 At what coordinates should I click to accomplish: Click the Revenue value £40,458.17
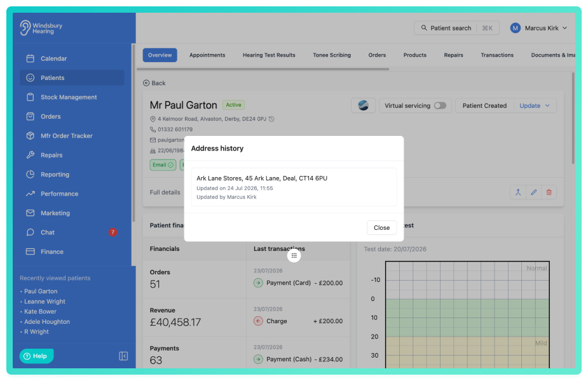tap(175, 322)
